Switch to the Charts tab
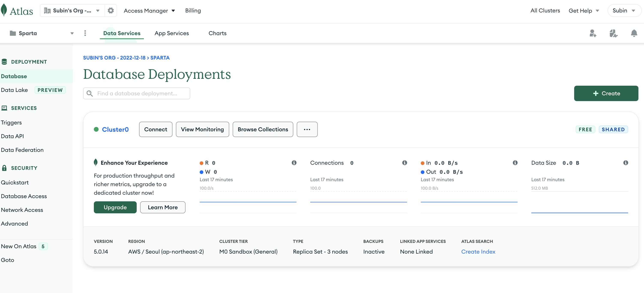The width and height of the screenshot is (644, 293). [x=217, y=33]
